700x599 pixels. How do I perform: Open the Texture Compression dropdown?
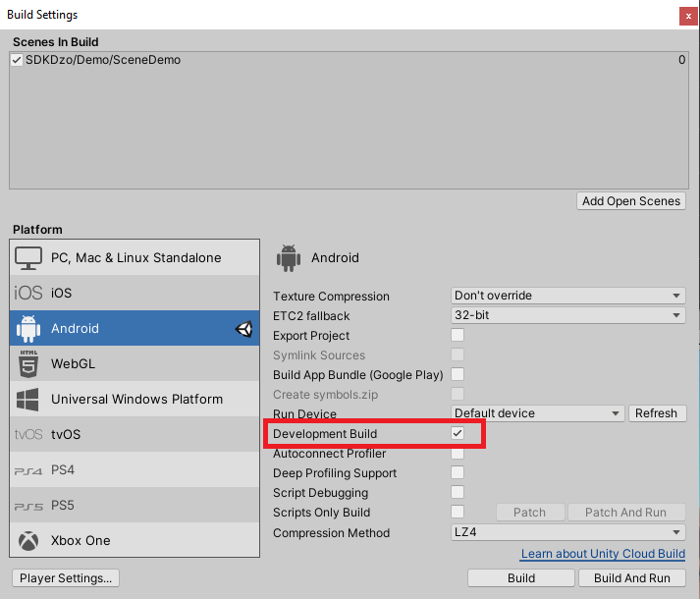[x=567, y=296]
